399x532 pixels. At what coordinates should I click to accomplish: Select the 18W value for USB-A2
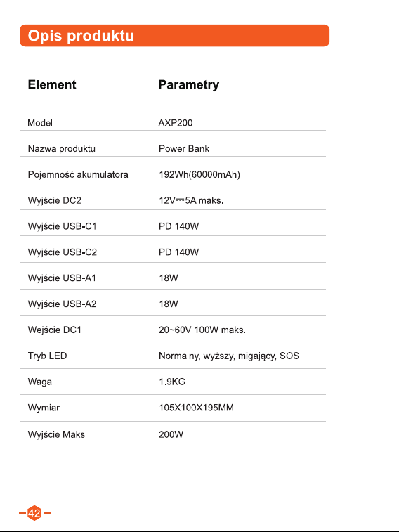pos(169,304)
